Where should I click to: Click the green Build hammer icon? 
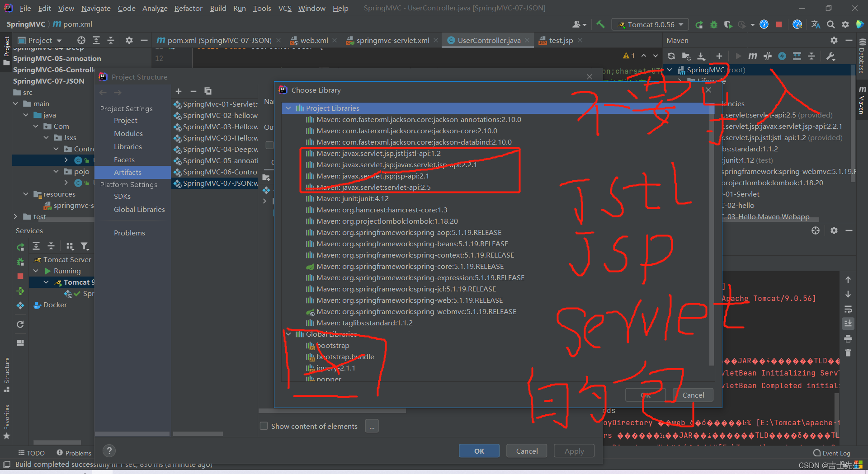pos(600,24)
